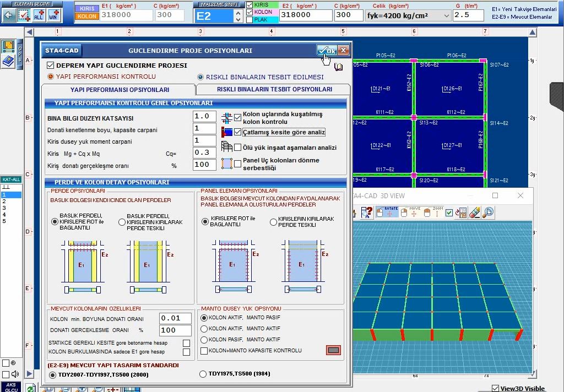Select the WIN window selection icon
Screen dimensions: 564x392
coord(53,15)
